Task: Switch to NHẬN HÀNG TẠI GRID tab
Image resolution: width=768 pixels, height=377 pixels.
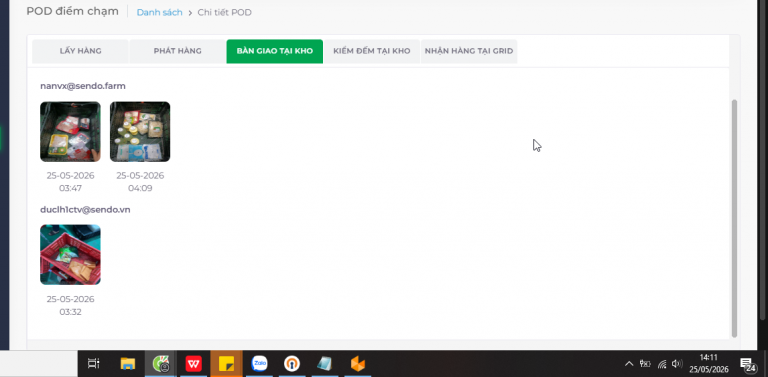Action: tap(469, 51)
